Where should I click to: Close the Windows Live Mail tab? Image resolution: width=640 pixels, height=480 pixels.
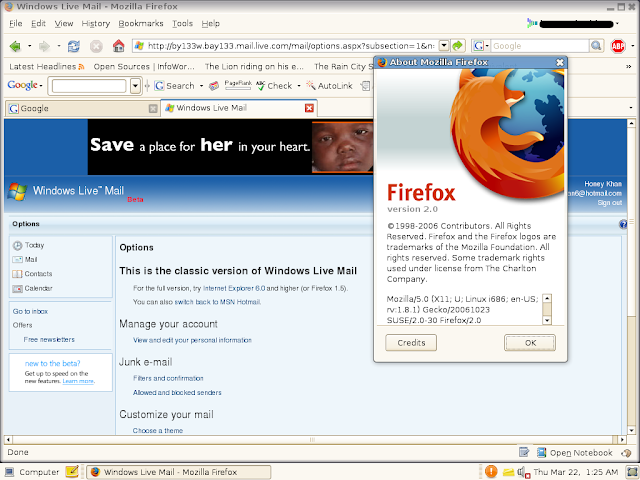[309, 108]
